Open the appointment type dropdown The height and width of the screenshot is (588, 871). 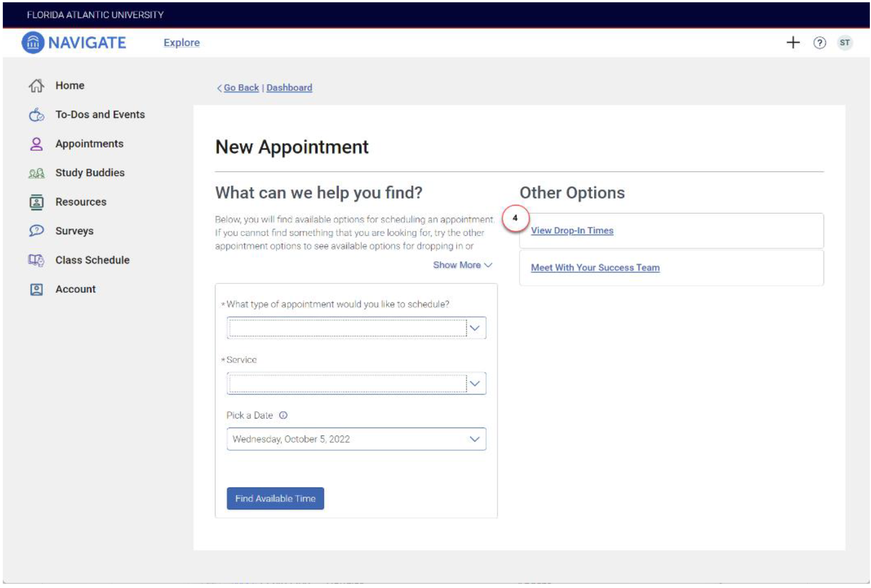tap(356, 328)
